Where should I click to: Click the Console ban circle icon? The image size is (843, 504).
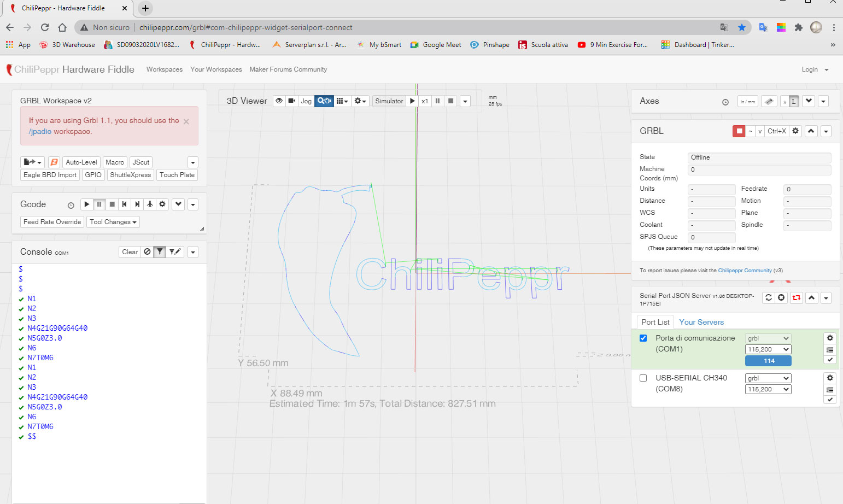tap(147, 252)
